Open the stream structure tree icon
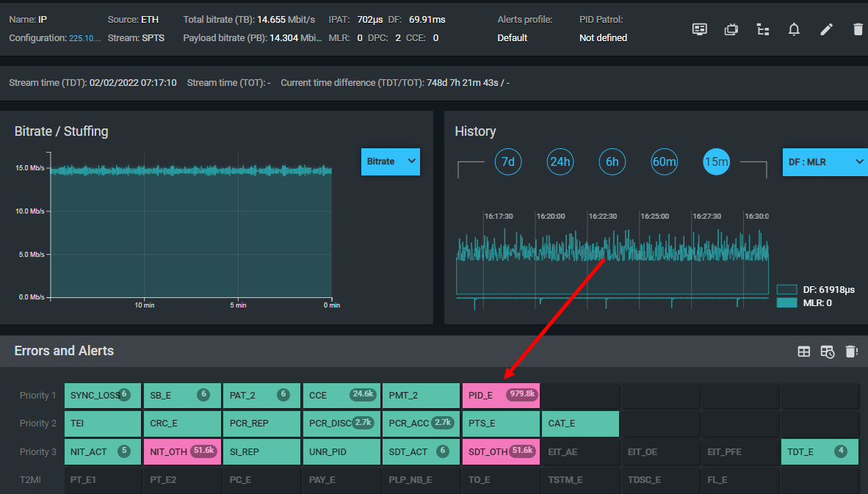868x494 pixels. 763,29
